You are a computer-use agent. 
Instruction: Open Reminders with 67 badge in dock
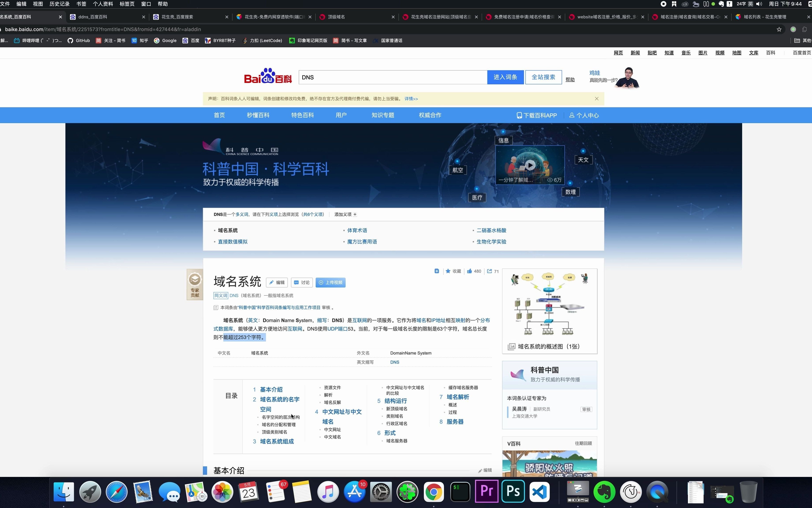pos(275,492)
